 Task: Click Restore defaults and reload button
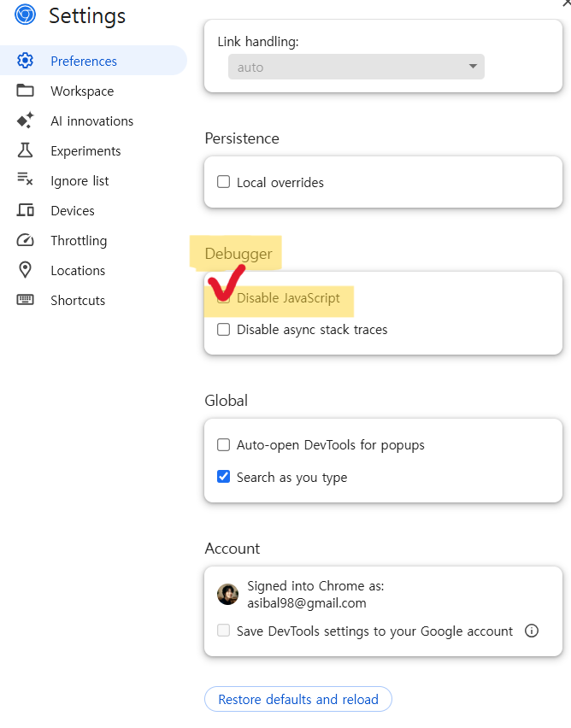pos(298,699)
